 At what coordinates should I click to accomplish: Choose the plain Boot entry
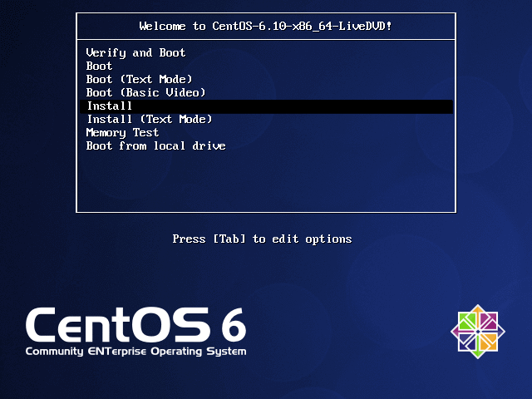tap(99, 66)
